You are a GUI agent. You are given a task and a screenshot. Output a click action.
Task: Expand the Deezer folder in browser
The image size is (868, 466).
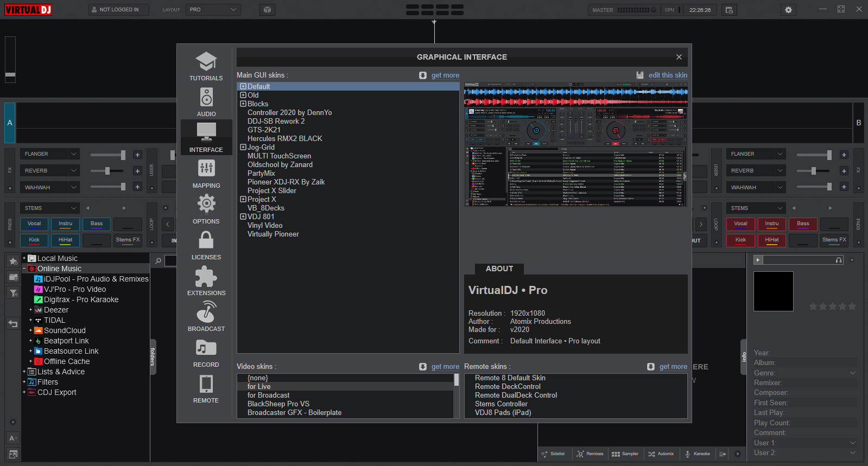tap(30, 310)
